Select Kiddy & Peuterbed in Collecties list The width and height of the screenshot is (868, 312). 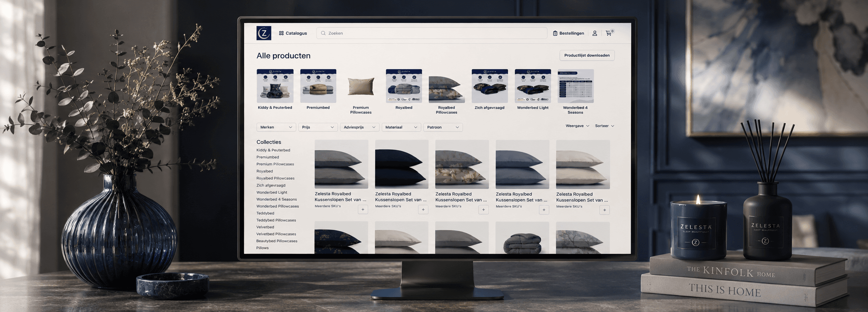tap(273, 150)
